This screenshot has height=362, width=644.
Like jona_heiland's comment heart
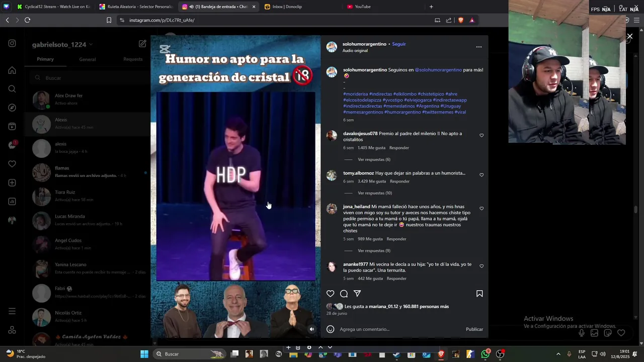[x=481, y=208]
